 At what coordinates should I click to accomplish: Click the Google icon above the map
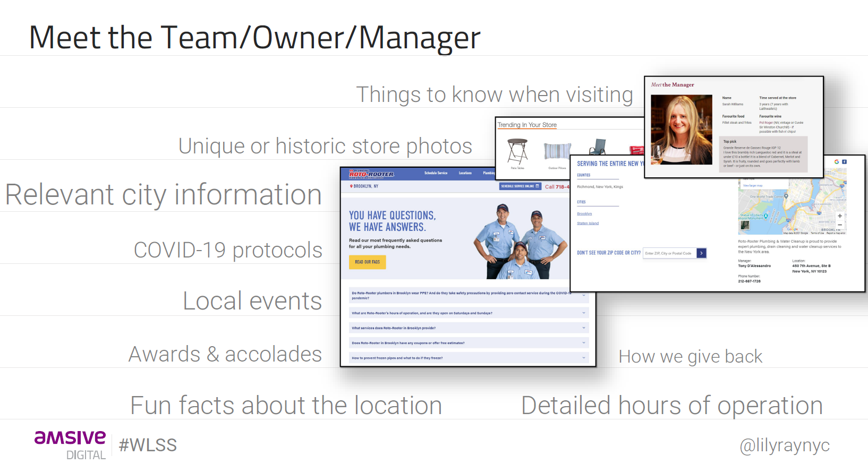click(x=837, y=162)
